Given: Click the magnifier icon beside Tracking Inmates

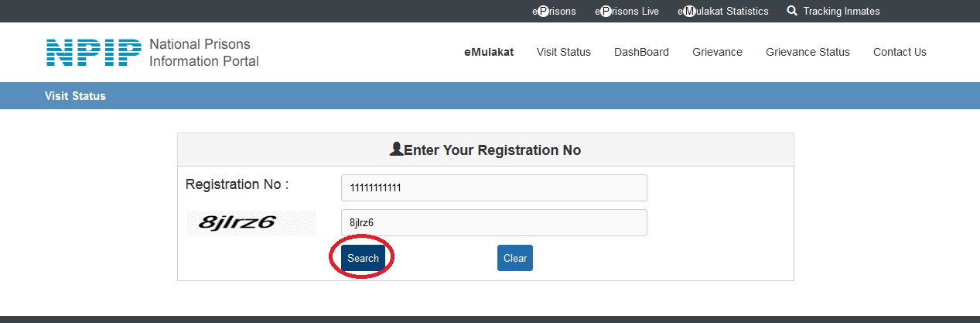Looking at the screenshot, I should click(x=791, y=11).
